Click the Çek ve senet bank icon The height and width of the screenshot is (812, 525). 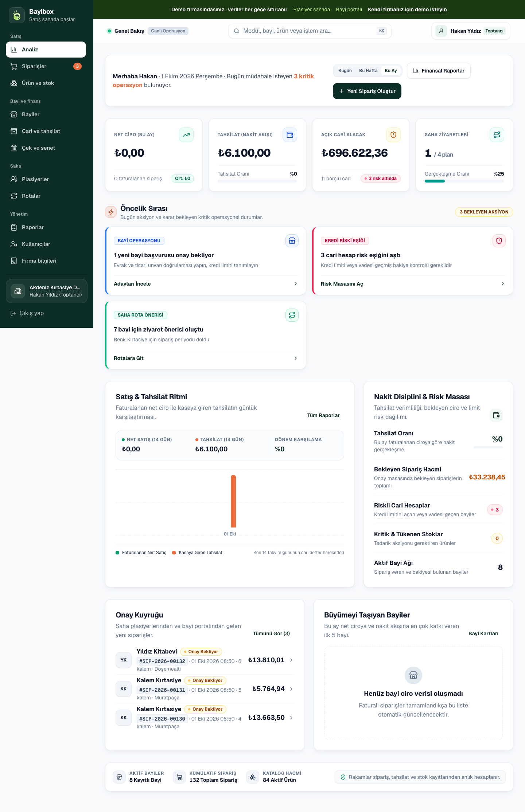point(14,148)
